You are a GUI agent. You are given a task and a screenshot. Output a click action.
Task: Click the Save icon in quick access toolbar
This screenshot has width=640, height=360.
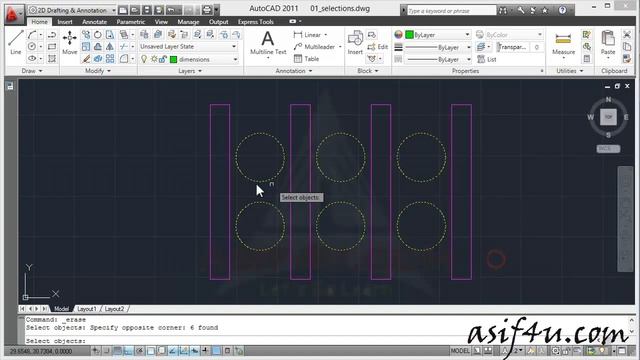coord(147,10)
